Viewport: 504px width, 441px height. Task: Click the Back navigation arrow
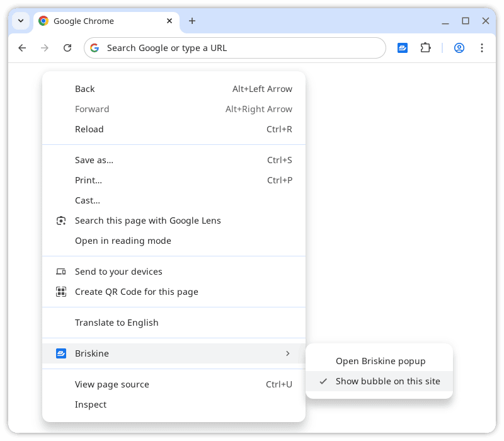[22, 48]
